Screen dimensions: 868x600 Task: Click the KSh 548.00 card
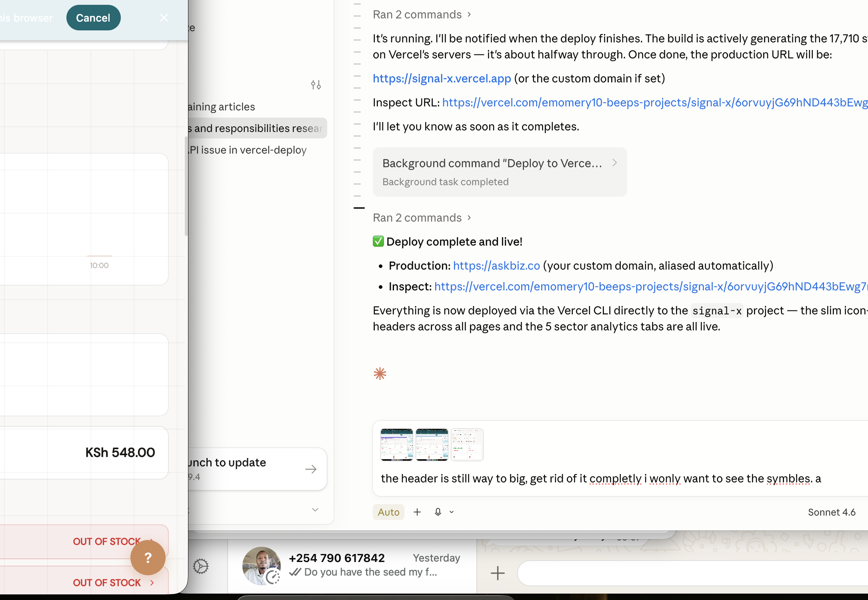pyautogui.click(x=84, y=453)
